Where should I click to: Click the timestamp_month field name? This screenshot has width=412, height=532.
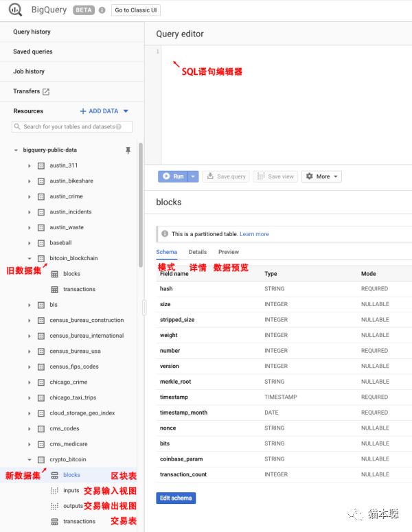coord(183,413)
